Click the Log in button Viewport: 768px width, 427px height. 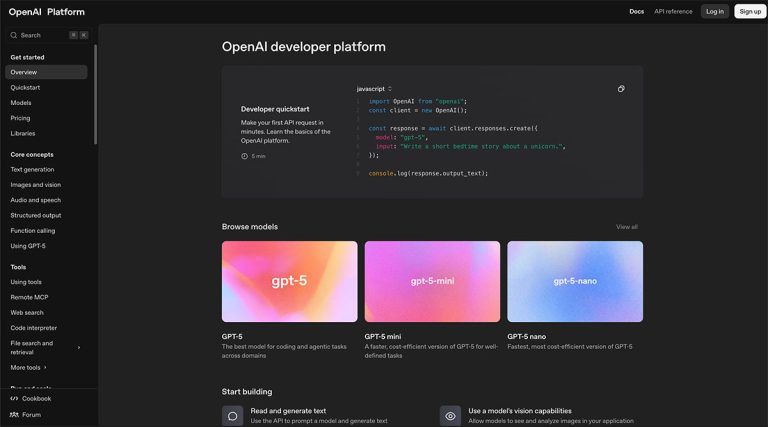715,11
